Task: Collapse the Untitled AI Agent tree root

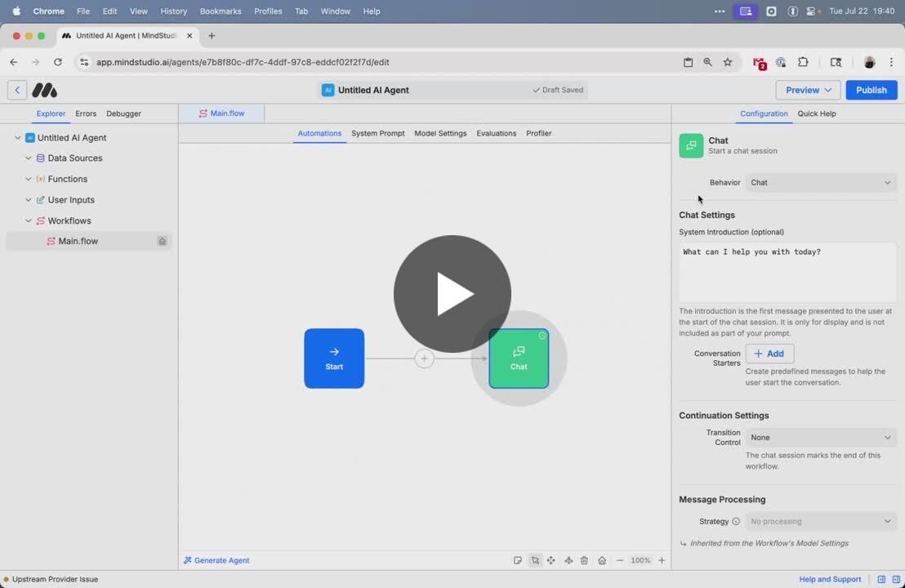Action: coord(18,138)
